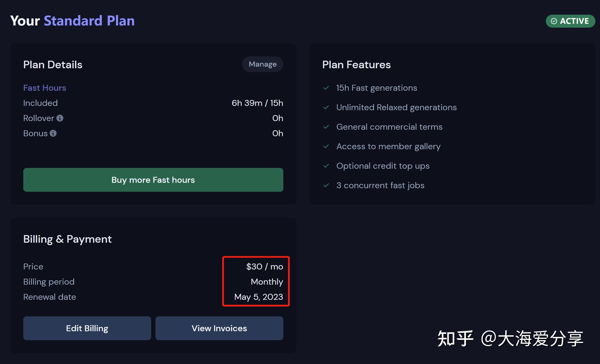
Task: Click the Manage plan settings button
Action: [262, 65]
